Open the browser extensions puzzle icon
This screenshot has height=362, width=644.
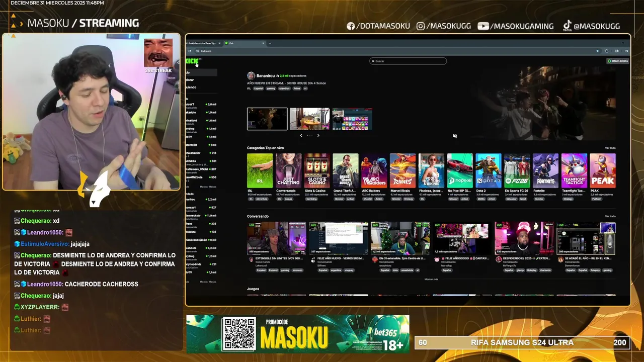[x=607, y=51]
